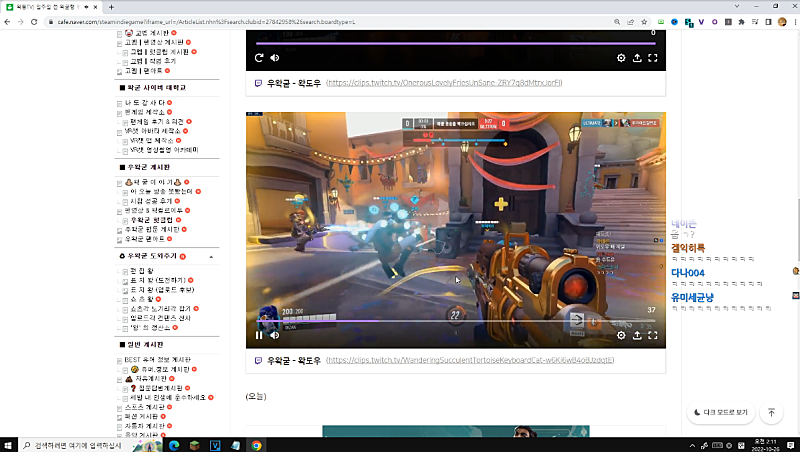The image size is (800, 452).
Task: Click the purple V extension icon
Action: [x=701, y=22]
